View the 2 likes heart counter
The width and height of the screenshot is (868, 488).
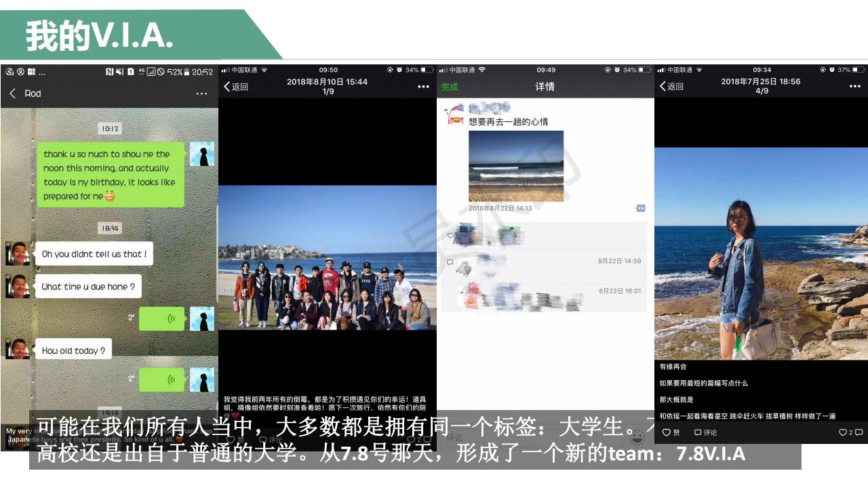click(846, 432)
